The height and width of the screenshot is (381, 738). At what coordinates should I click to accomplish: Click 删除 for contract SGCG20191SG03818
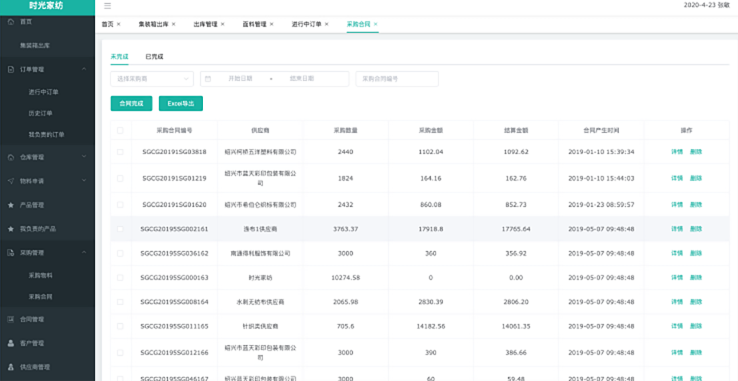(x=696, y=152)
